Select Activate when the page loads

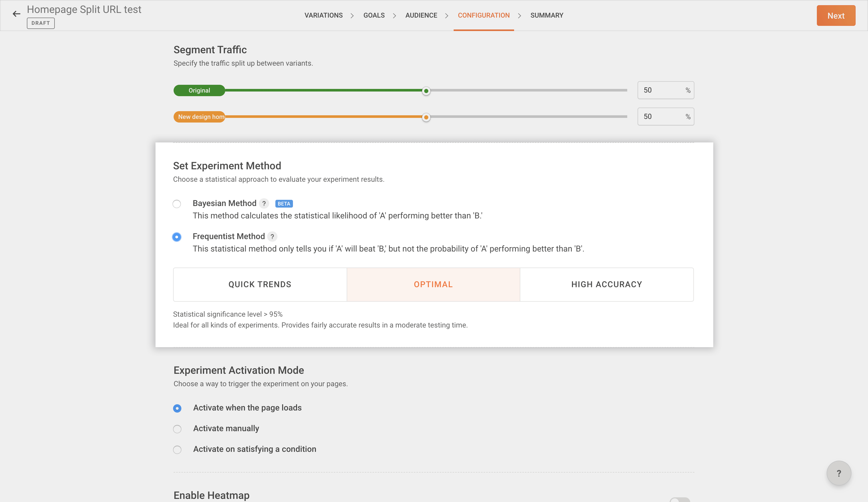click(x=177, y=408)
